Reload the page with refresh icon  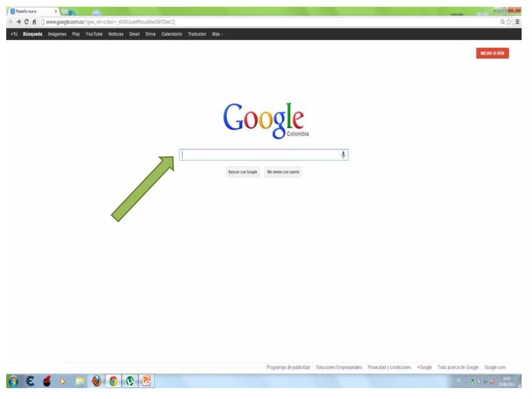(x=26, y=22)
